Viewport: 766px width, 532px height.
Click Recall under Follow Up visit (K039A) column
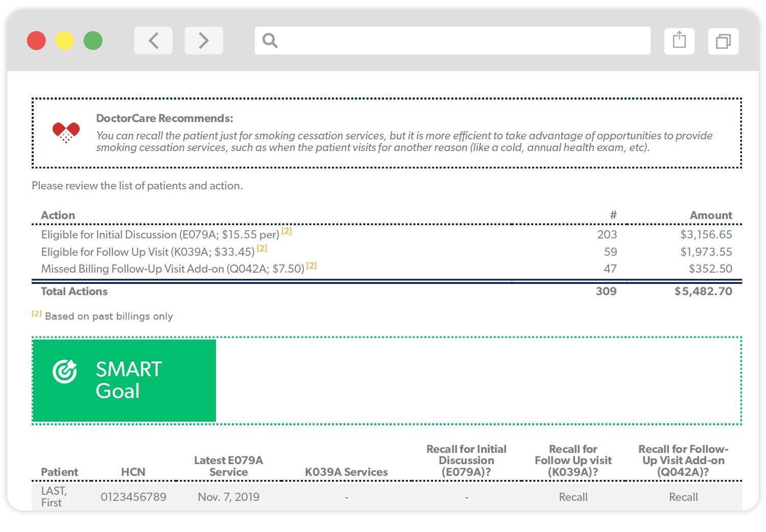pyautogui.click(x=573, y=497)
